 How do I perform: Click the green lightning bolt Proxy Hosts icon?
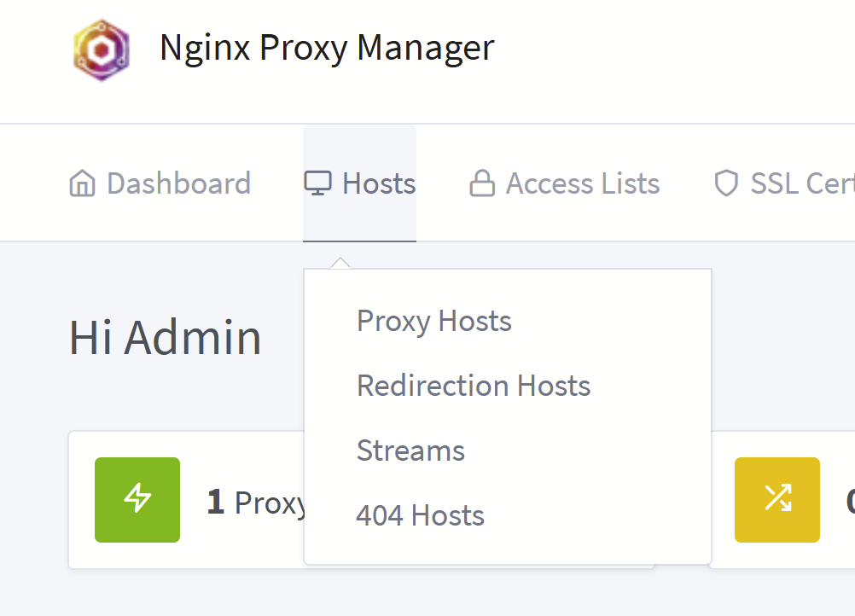[137, 500]
